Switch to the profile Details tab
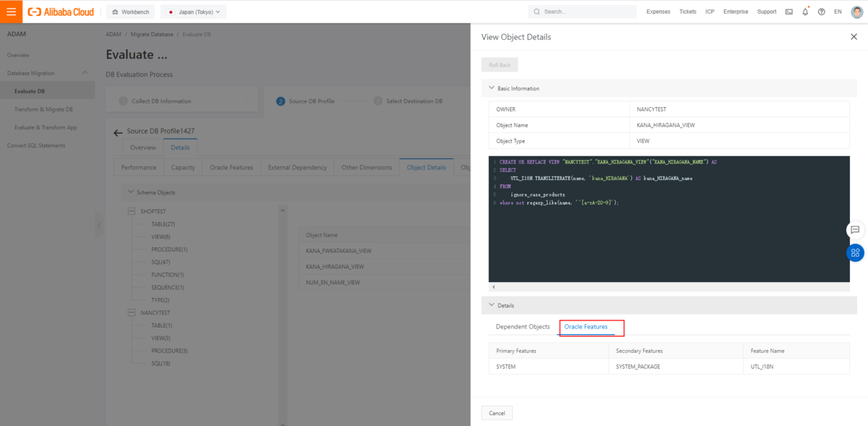This screenshot has width=868, height=426. (180, 148)
